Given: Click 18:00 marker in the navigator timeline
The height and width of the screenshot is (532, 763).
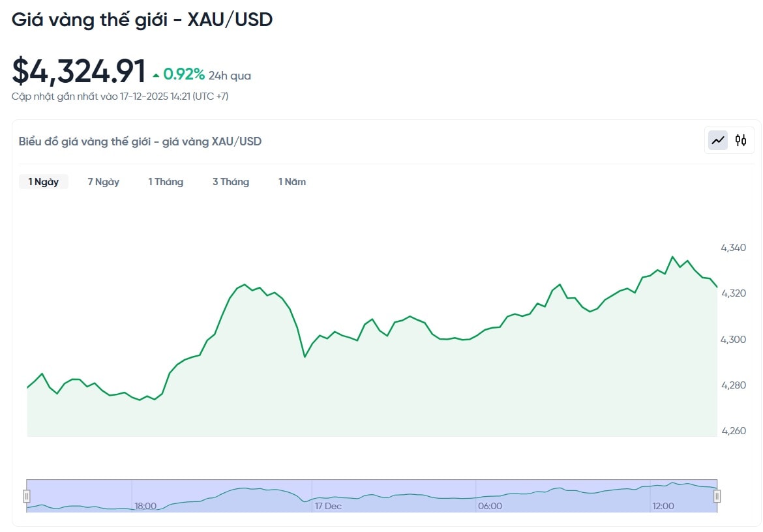Looking at the screenshot, I should click(x=145, y=506).
